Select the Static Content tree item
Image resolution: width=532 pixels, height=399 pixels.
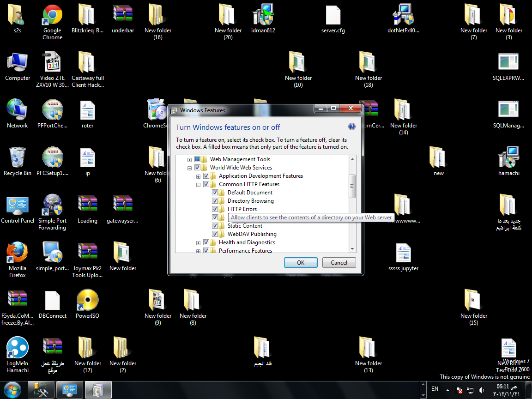pyautogui.click(x=245, y=226)
